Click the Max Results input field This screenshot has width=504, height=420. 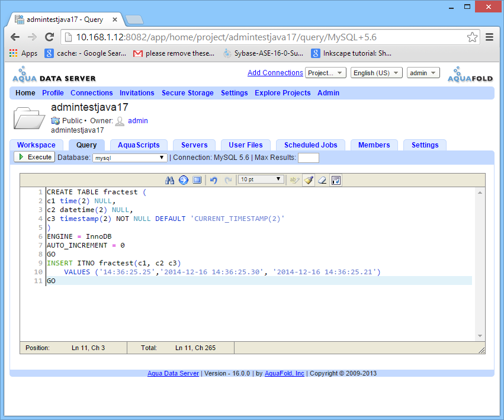(308, 158)
